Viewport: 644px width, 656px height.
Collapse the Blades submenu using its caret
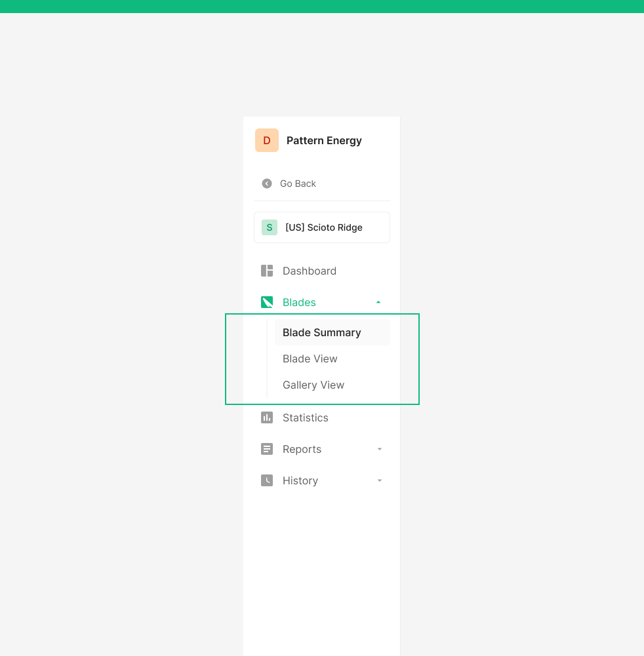(x=378, y=302)
